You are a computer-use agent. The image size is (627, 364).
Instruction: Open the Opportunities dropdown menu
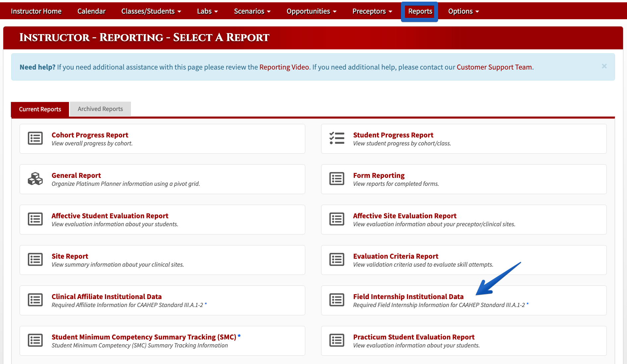click(x=312, y=11)
